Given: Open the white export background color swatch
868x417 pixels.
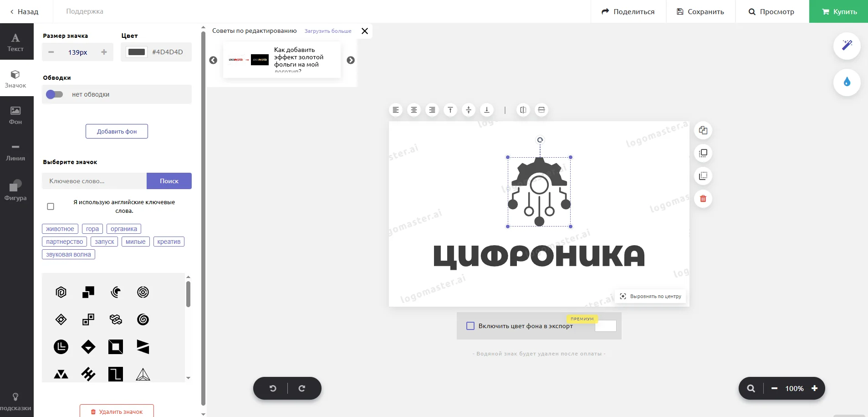Looking at the screenshot, I should pyautogui.click(x=606, y=326).
